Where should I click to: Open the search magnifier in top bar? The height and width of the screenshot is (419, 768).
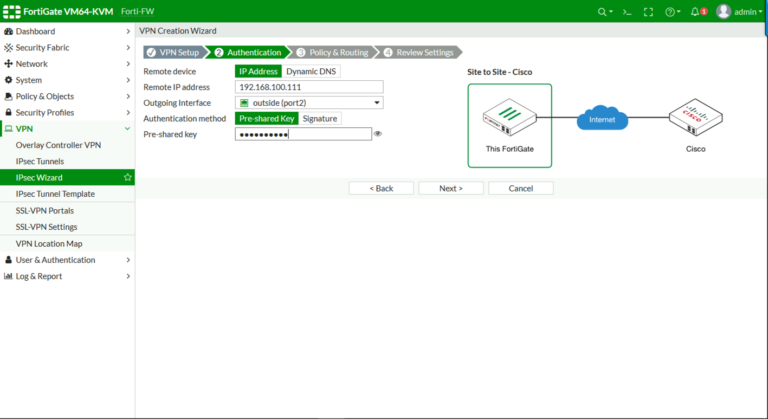point(602,12)
